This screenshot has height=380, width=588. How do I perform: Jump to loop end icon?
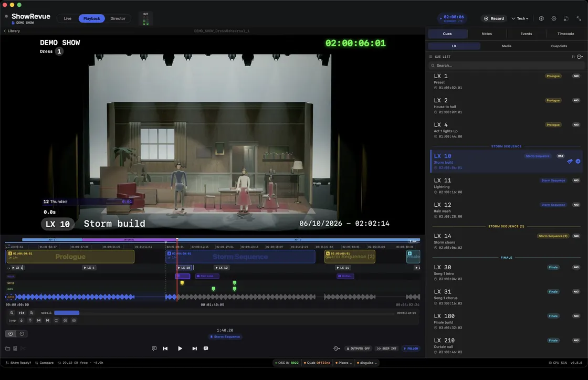pyautogui.click(x=47, y=320)
